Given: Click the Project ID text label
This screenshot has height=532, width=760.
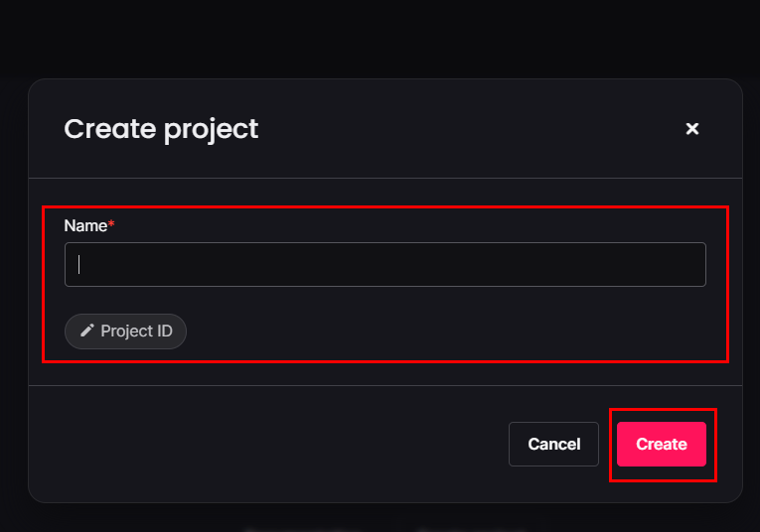Looking at the screenshot, I should pyautogui.click(x=136, y=332).
